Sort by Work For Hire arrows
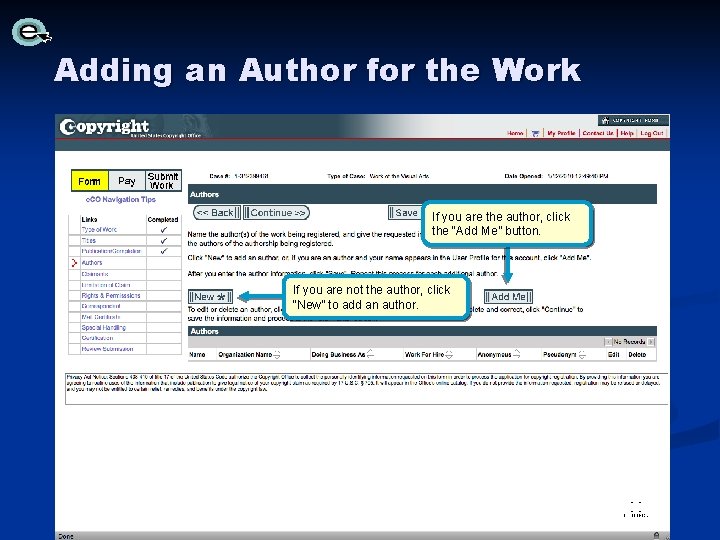The height and width of the screenshot is (540, 720). pyautogui.click(x=449, y=354)
